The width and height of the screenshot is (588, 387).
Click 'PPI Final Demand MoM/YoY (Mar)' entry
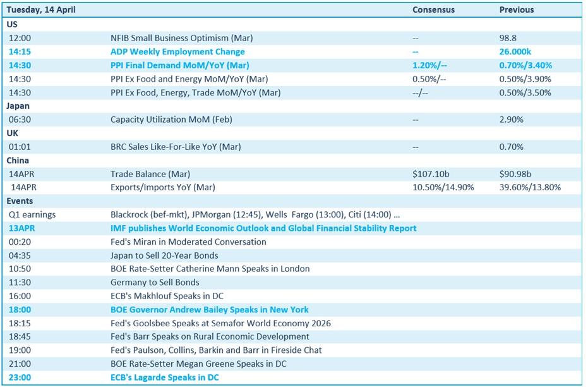(x=179, y=65)
